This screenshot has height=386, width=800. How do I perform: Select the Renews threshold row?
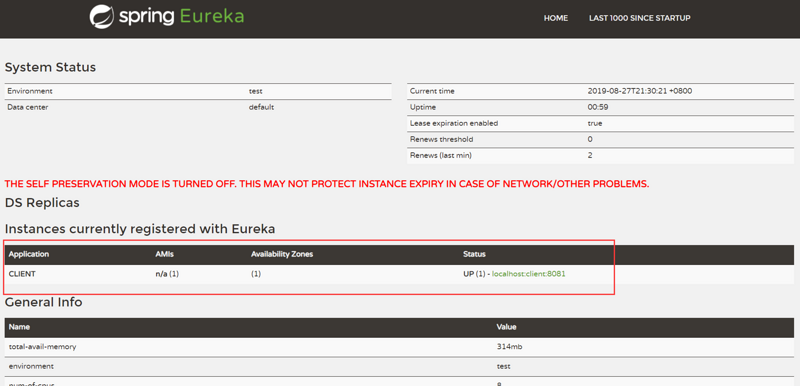click(x=601, y=139)
